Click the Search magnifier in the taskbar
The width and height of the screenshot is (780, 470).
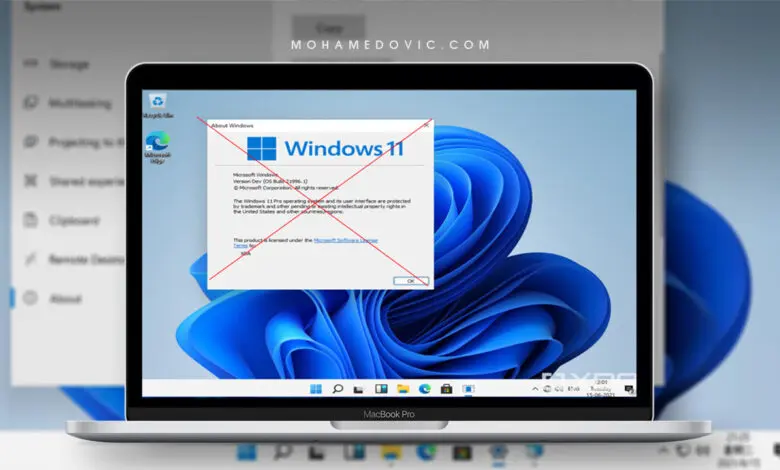pos(338,388)
